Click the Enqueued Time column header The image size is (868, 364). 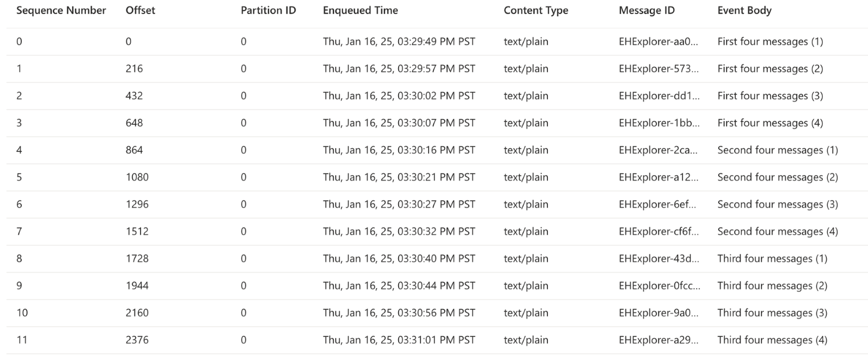pyautogui.click(x=360, y=10)
